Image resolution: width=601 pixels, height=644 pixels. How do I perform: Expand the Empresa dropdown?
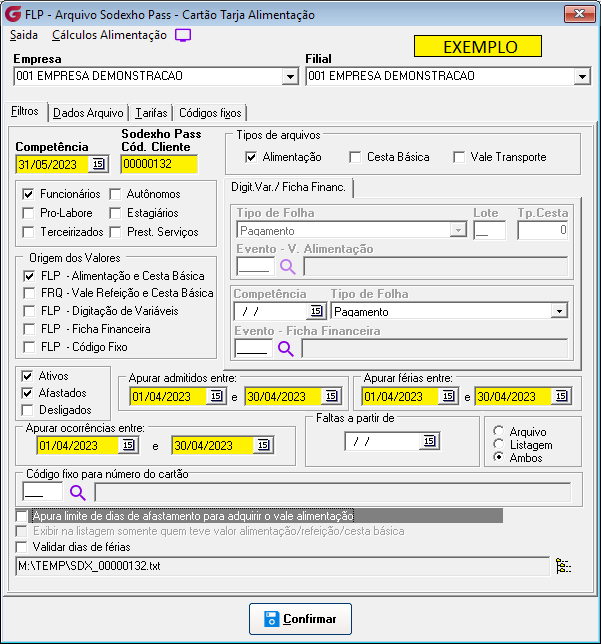290,77
